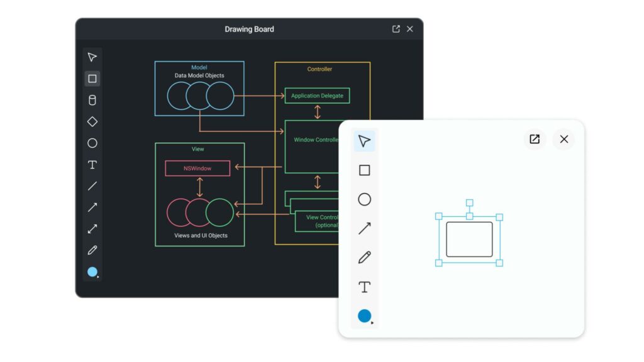644x362 pixels.
Task: Select the pointer tool in dark toolbar
Action: 92,57
